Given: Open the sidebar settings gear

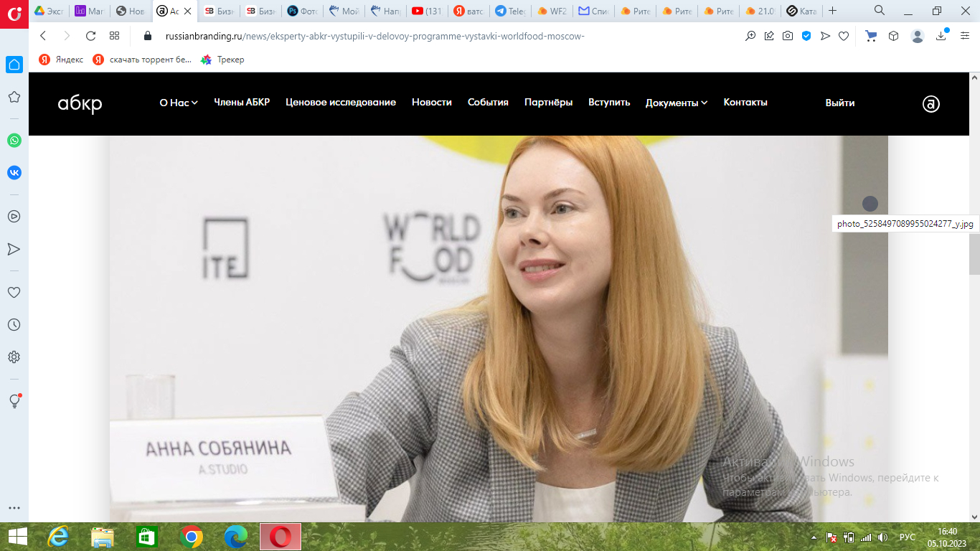Looking at the screenshot, I should [x=14, y=357].
